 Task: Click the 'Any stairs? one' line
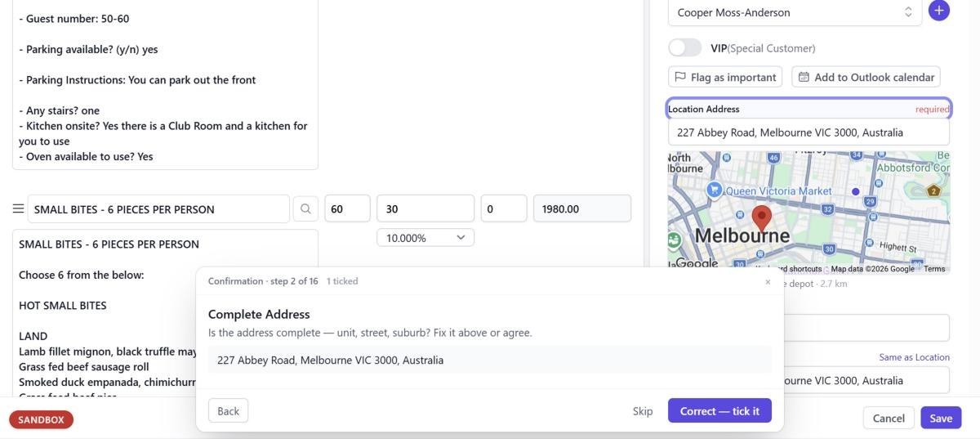60,110
